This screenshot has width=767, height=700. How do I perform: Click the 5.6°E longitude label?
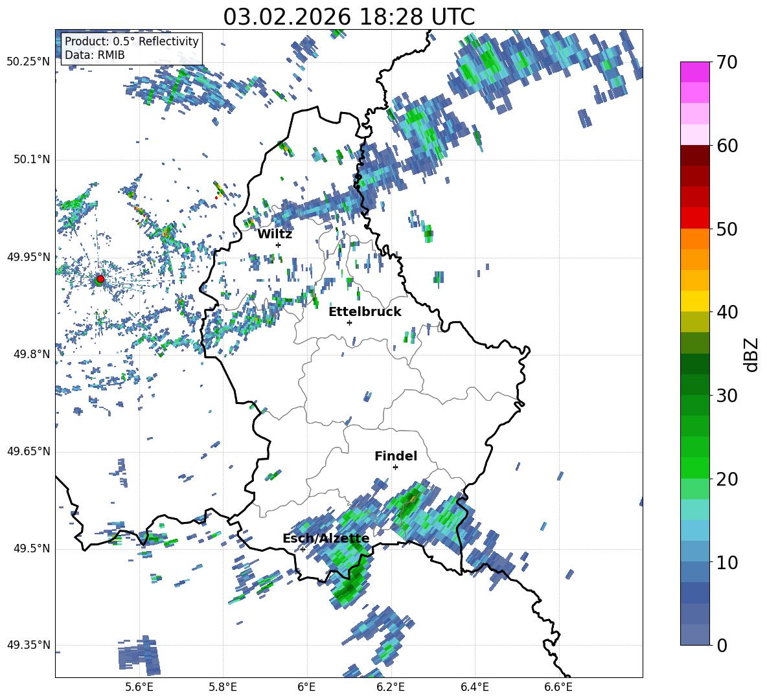[139, 687]
